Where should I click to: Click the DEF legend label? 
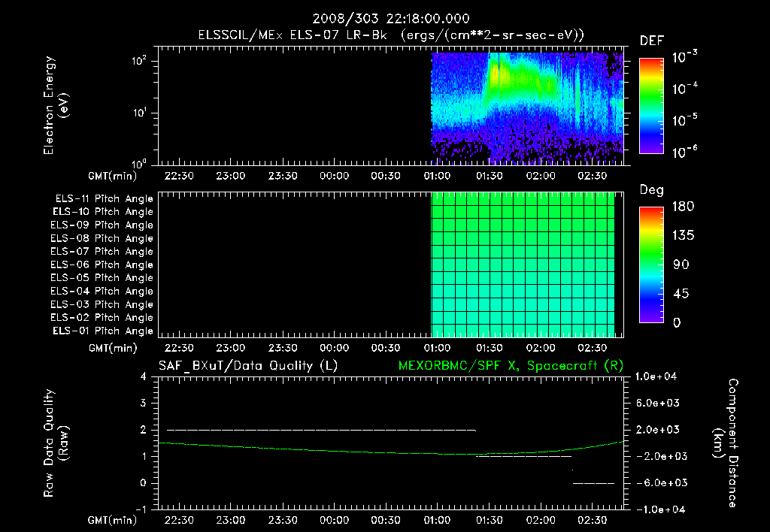pos(652,41)
